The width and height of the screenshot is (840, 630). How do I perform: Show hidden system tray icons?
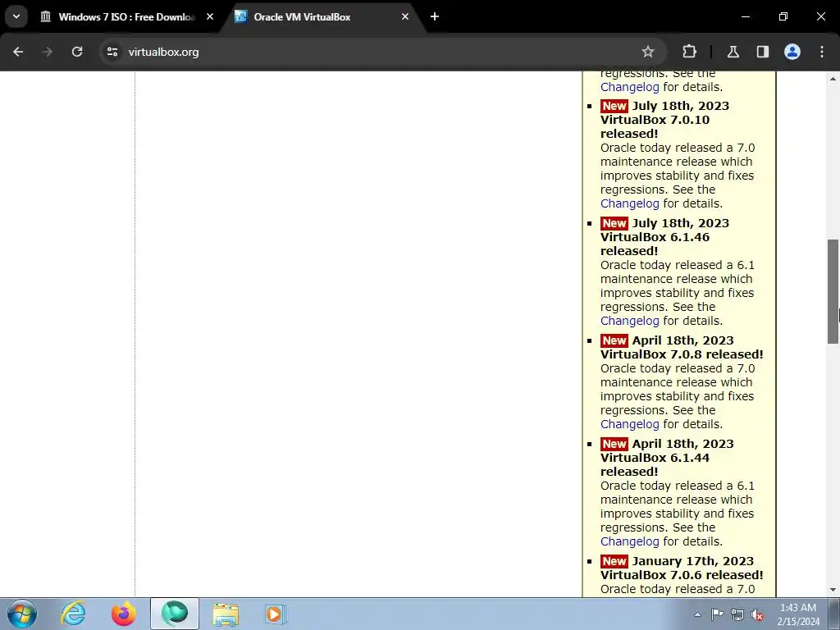[697, 614]
